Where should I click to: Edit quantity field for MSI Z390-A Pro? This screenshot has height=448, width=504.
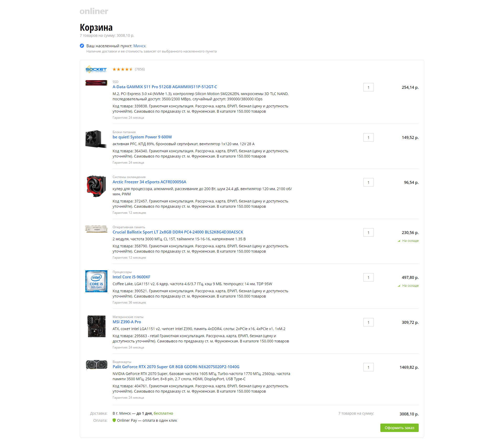pos(368,322)
